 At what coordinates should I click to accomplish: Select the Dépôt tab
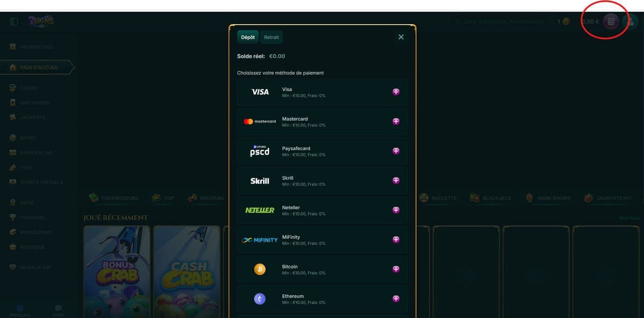coord(248,37)
